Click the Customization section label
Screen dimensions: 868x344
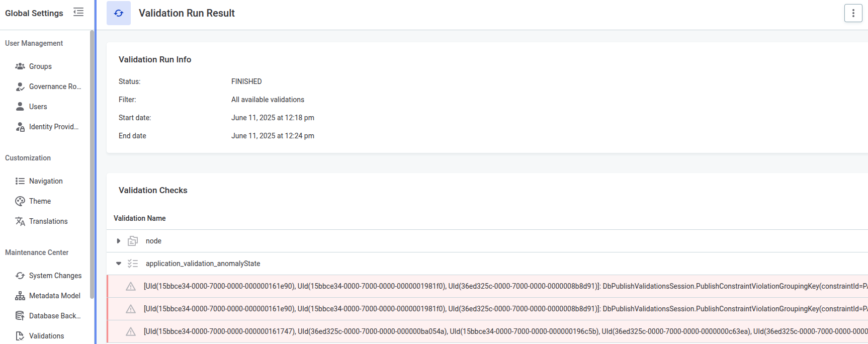(x=28, y=158)
